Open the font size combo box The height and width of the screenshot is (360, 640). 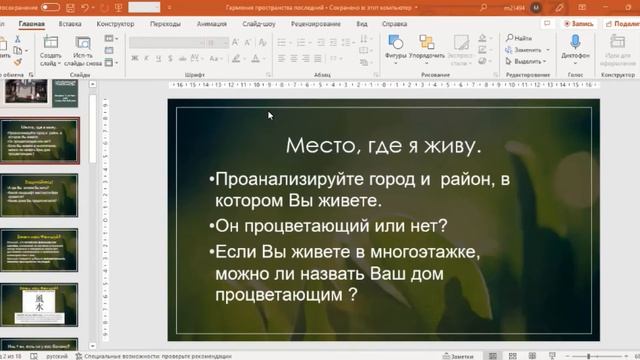point(218,42)
